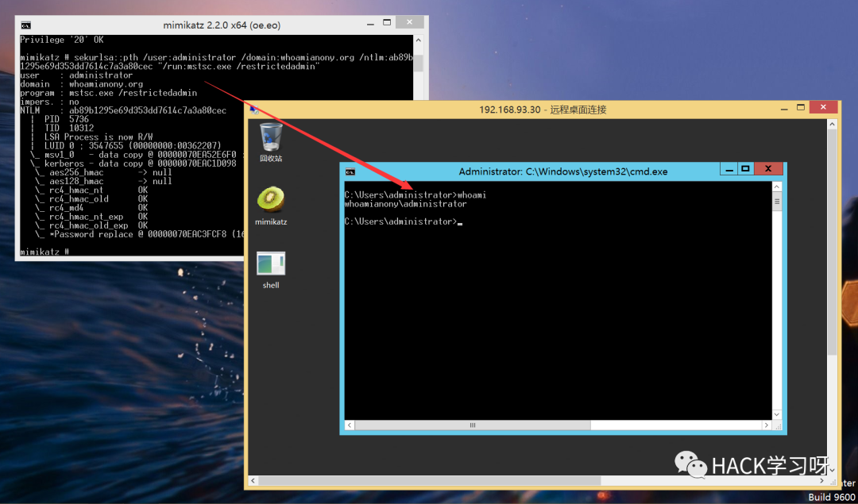Click the mimikatz 2.2.0 x64 title bar
The width and height of the screenshot is (858, 504).
tap(222, 25)
